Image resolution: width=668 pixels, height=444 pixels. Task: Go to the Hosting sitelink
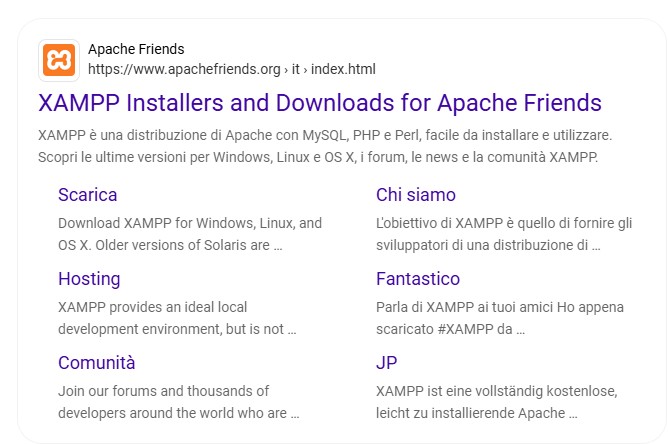(x=89, y=278)
